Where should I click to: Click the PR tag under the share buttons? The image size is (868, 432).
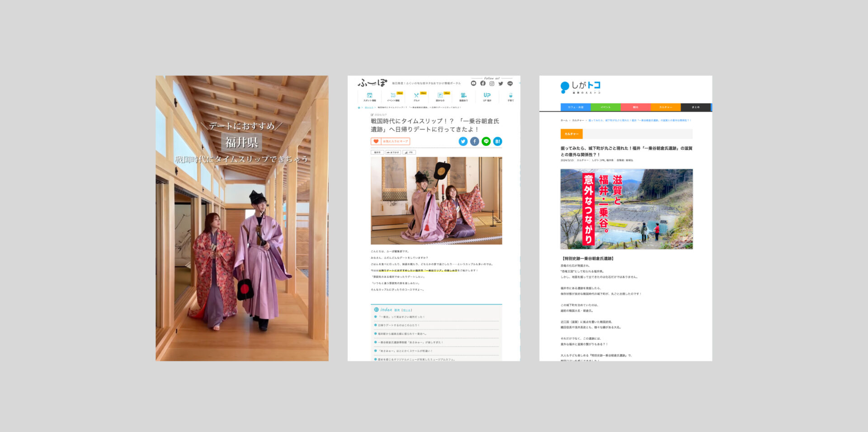pos(409,152)
